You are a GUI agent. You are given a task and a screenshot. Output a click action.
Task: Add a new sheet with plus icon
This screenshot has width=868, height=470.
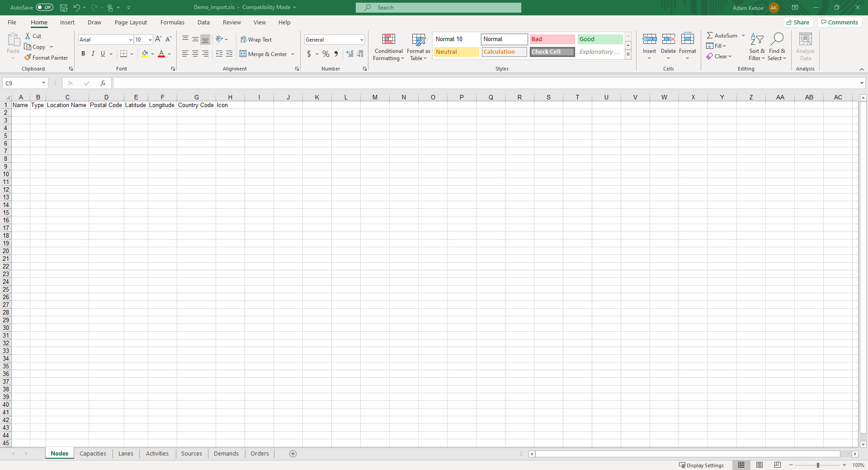293,454
